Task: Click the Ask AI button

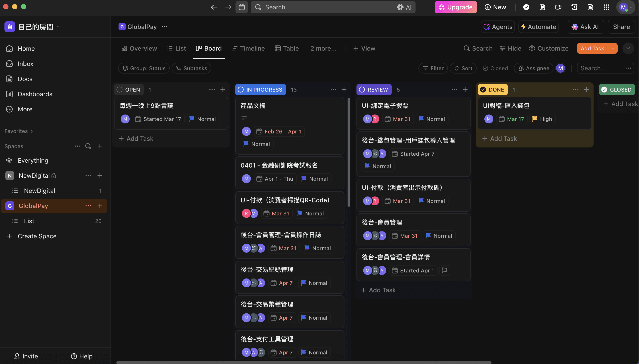Action: [x=586, y=27]
